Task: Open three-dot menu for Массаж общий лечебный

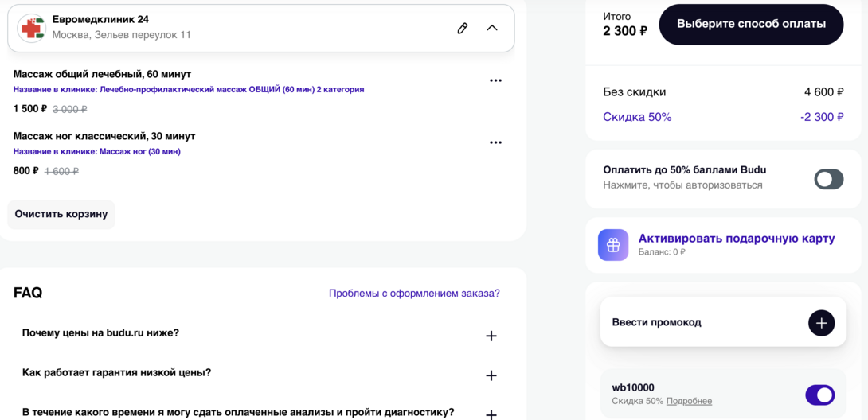Action: (495, 80)
